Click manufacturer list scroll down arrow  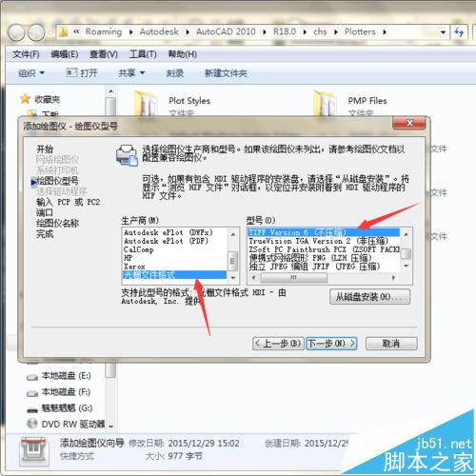click(233, 277)
